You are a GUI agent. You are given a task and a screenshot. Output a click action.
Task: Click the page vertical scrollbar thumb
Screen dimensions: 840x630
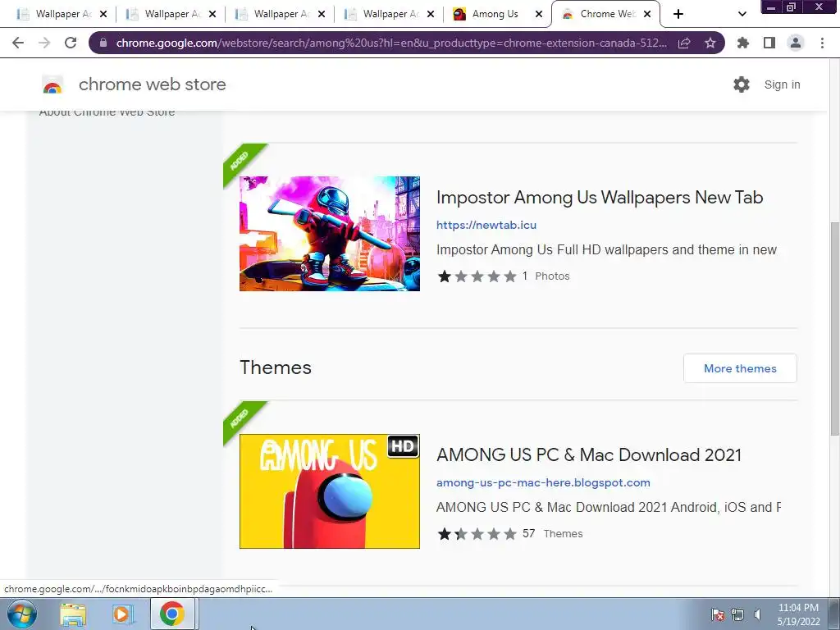click(x=834, y=328)
